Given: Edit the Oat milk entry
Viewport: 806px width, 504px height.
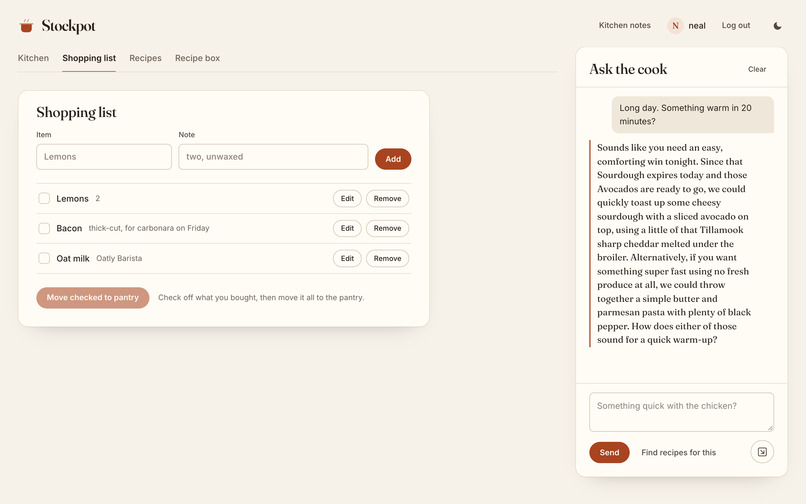Looking at the screenshot, I should coord(347,258).
